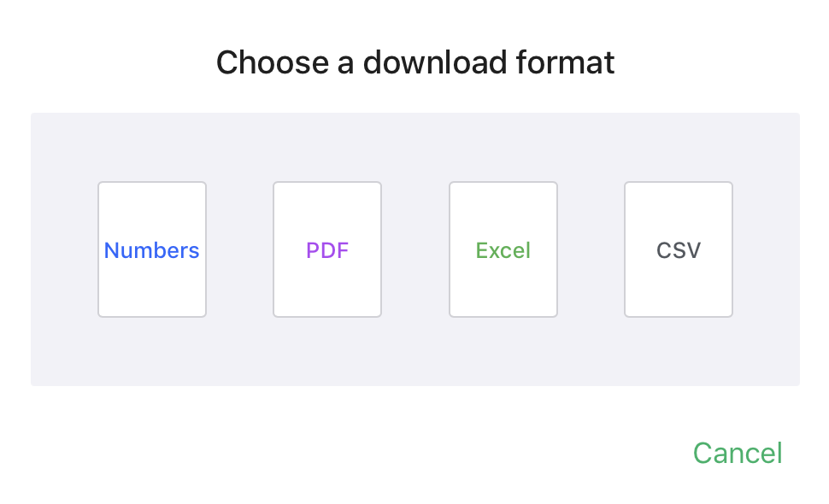Open Numbers document page thumbnail

[x=152, y=249]
